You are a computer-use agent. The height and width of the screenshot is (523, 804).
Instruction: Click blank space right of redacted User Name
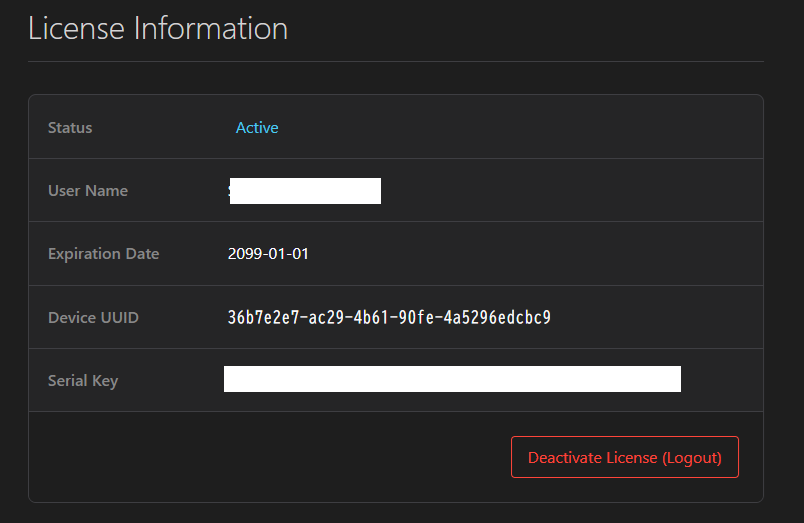pyautogui.click(x=560, y=191)
